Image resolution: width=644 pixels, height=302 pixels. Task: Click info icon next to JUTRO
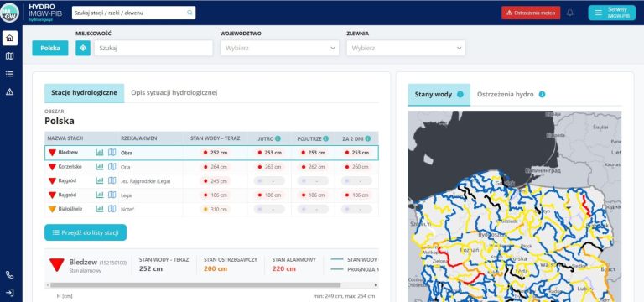coord(278,138)
